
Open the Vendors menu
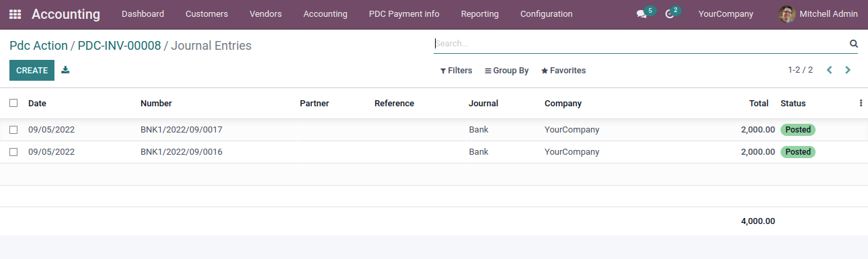coord(266,14)
